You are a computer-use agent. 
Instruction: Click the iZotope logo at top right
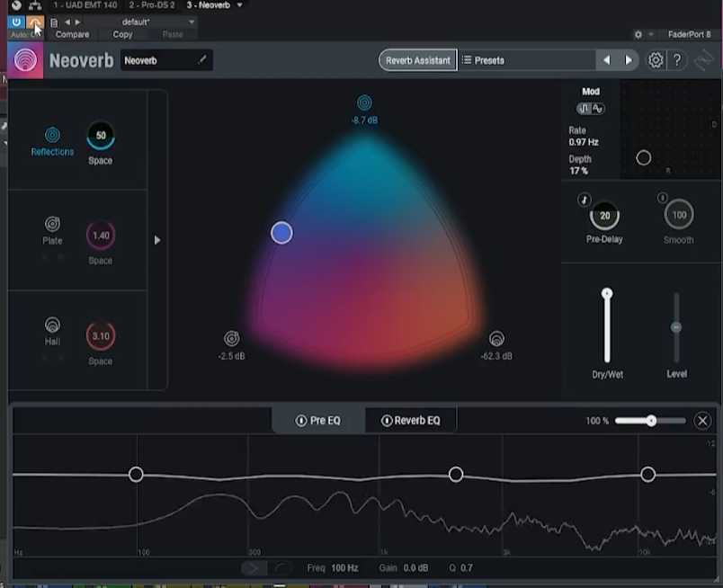click(x=704, y=60)
